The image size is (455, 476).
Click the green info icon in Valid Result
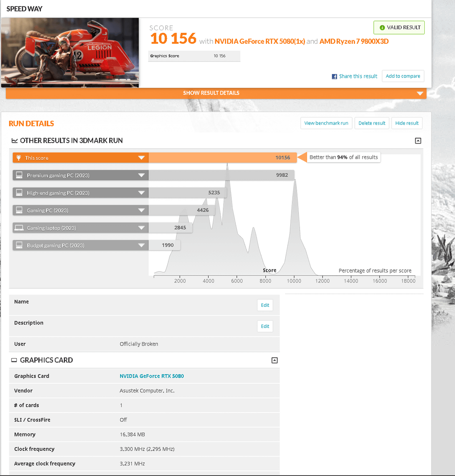(383, 28)
